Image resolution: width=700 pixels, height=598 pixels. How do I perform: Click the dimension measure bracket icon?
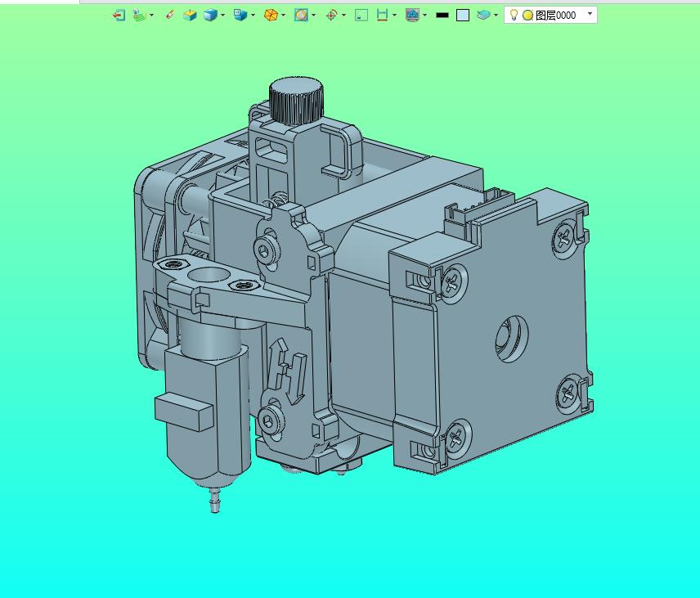tap(382, 16)
